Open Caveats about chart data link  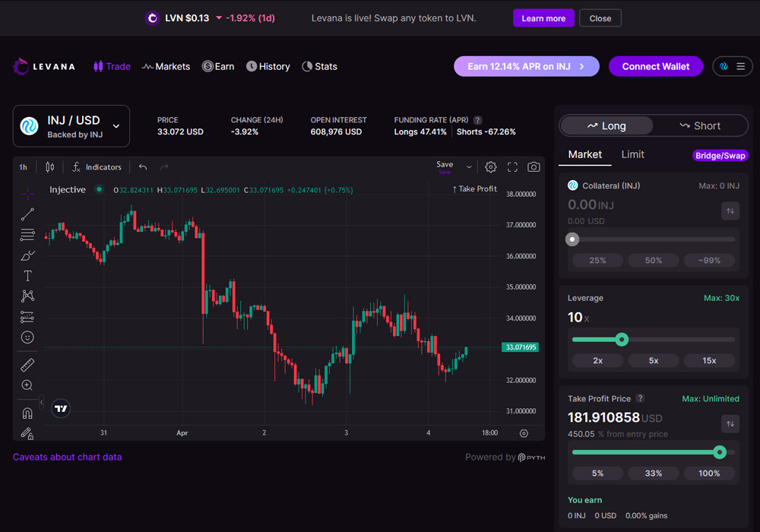[68, 457]
